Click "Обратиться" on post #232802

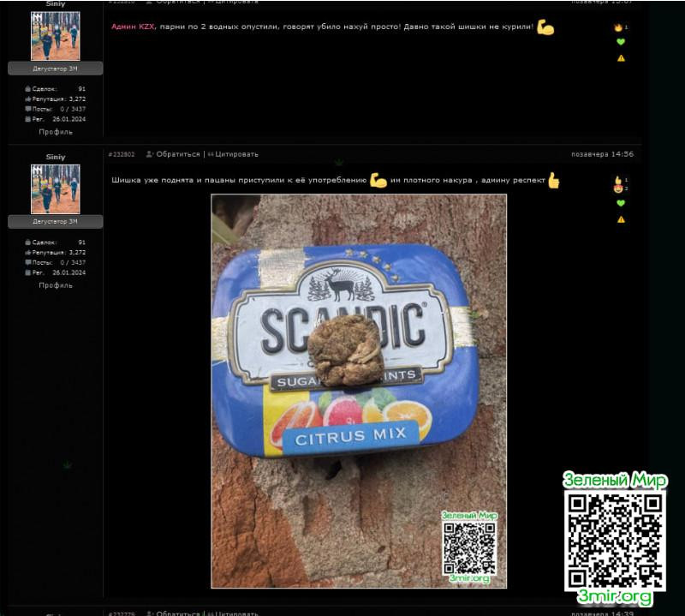click(x=177, y=154)
